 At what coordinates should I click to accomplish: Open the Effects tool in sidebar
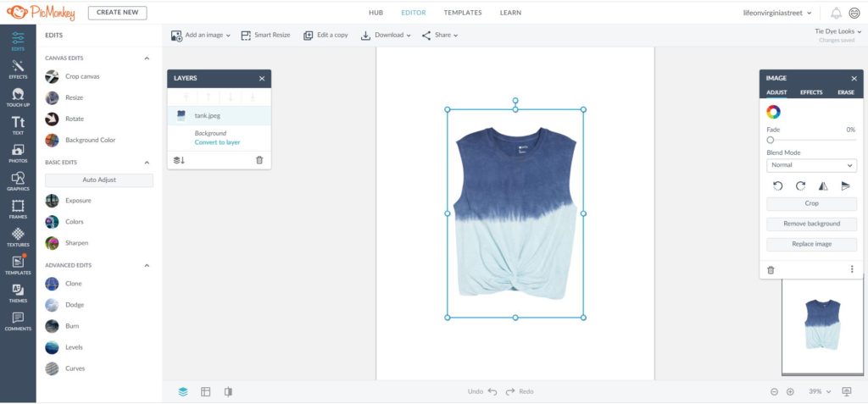[x=18, y=69]
